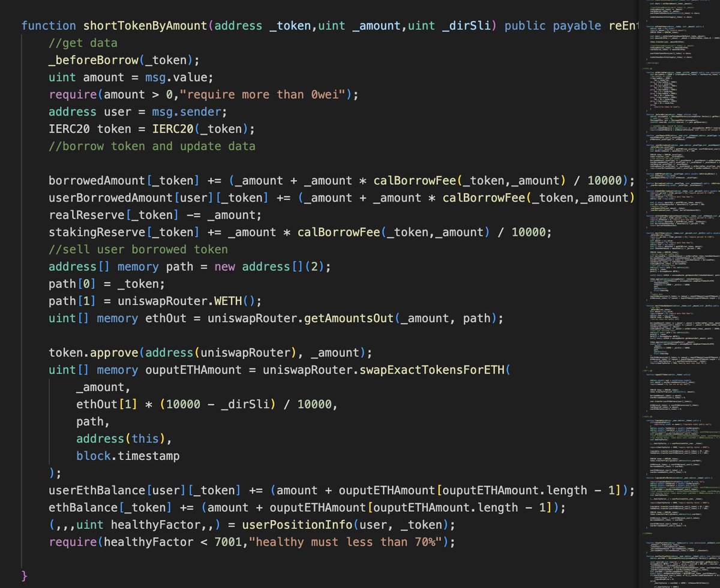Click the block.timestamp argument
Image resolution: width=720 pixels, height=588 pixels.
click(x=128, y=455)
